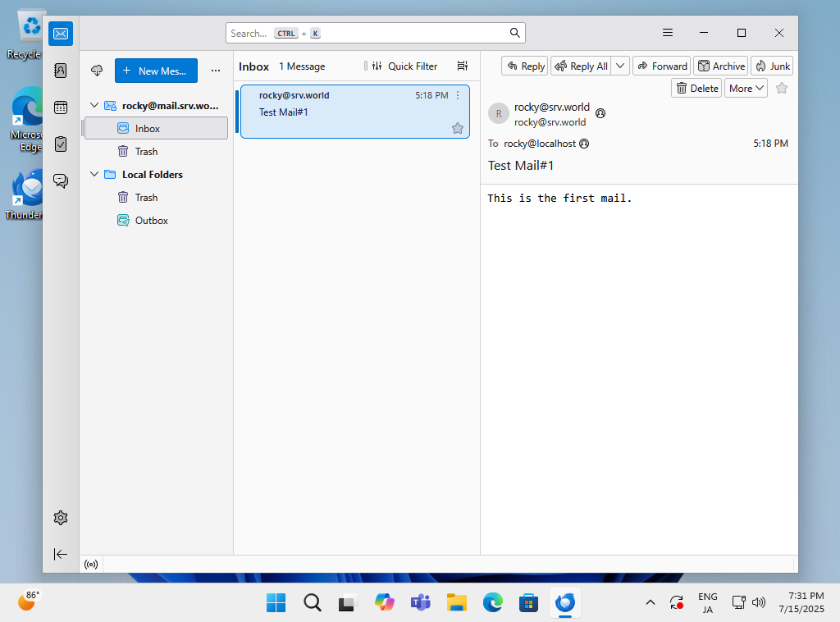
Task: Forward the message
Action: [662, 66]
